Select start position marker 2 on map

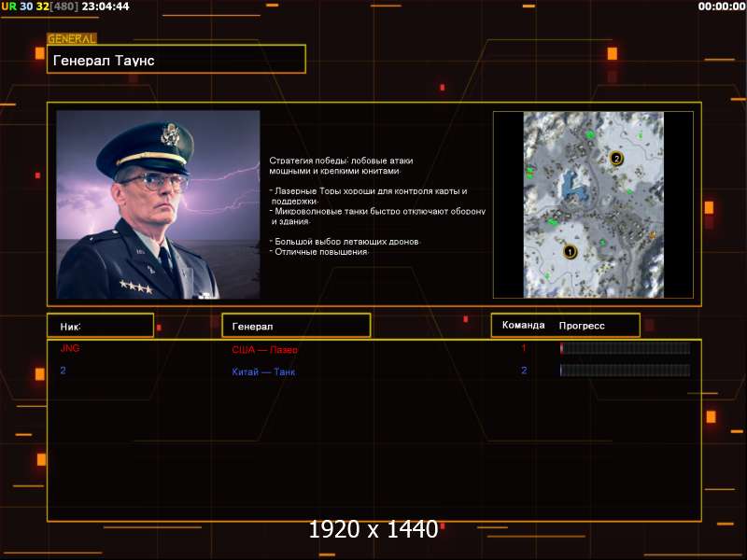616,158
